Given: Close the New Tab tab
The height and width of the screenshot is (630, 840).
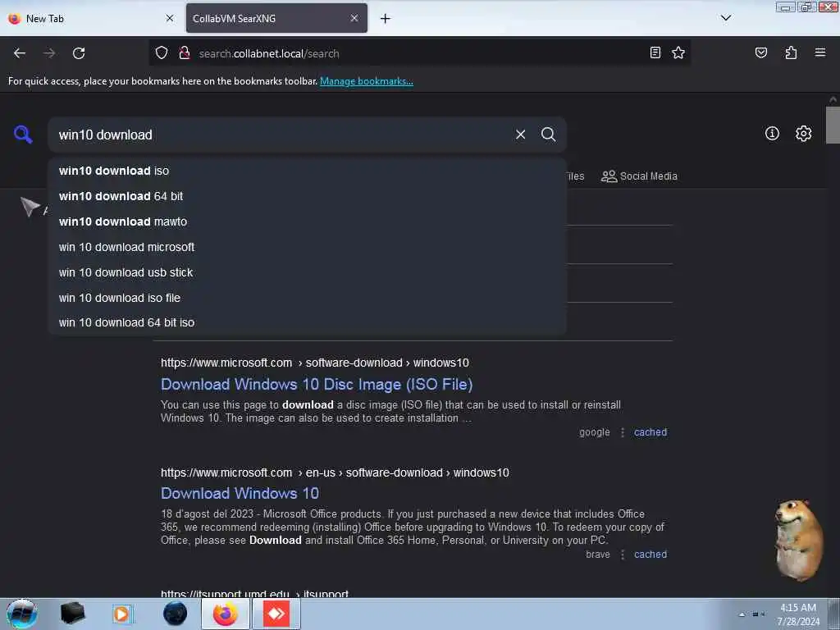Looking at the screenshot, I should point(170,18).
